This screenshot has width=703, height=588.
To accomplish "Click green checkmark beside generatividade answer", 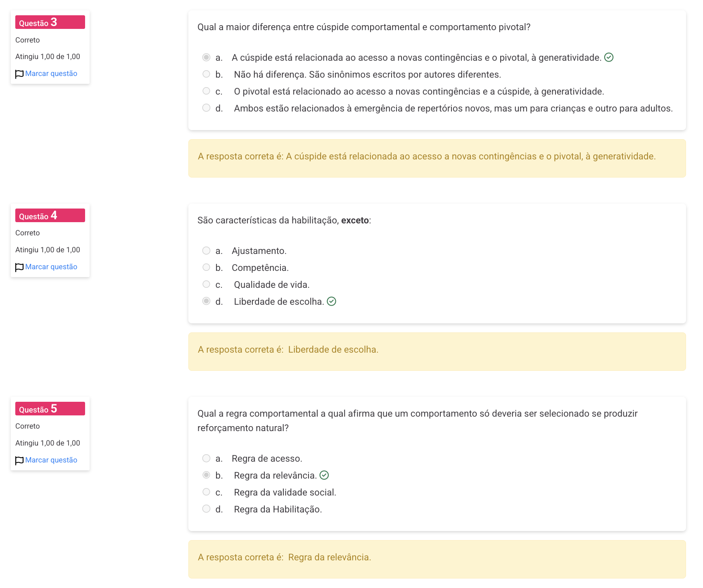I will click(x=608, y=57).
